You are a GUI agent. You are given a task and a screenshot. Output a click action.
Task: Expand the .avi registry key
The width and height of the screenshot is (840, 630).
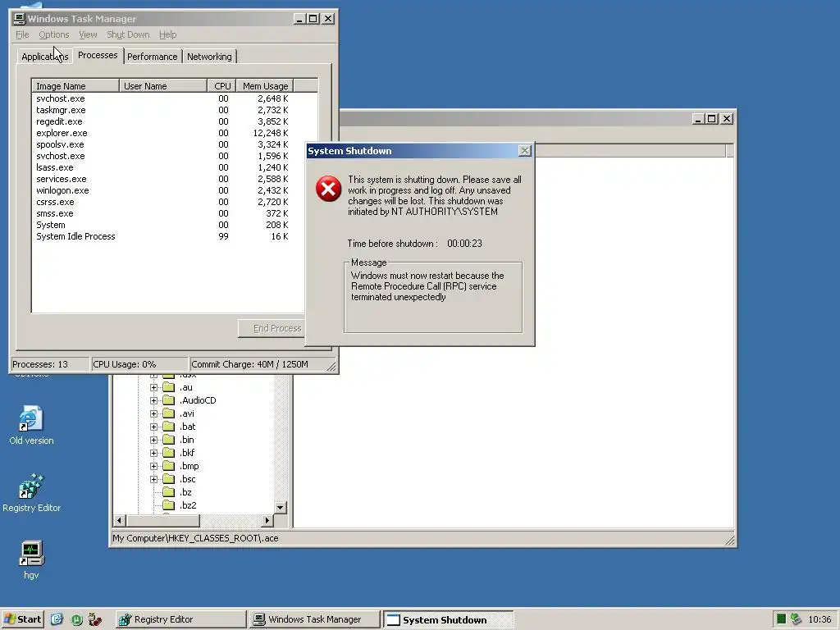(x=153, y=413)
